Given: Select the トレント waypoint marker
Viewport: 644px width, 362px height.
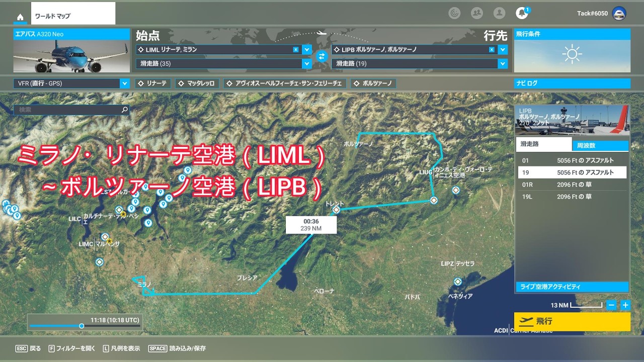Looking at the screenshot, I should coord(337,210).
